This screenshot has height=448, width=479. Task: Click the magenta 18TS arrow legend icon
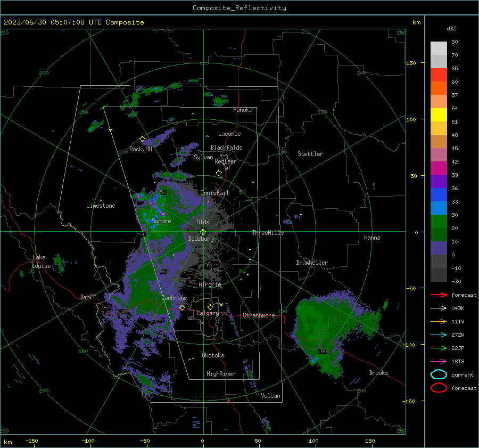tap(439, 362)
